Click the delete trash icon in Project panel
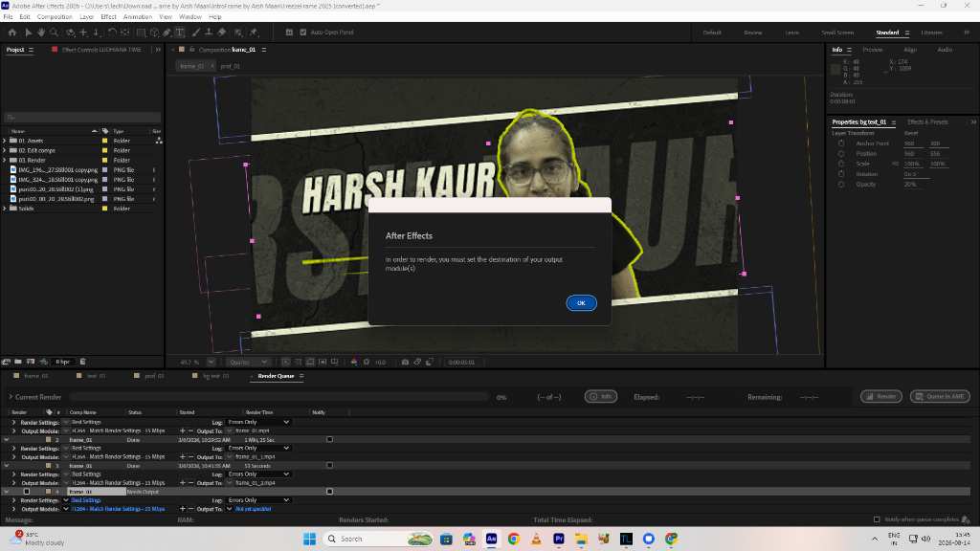 click(82, 362)
